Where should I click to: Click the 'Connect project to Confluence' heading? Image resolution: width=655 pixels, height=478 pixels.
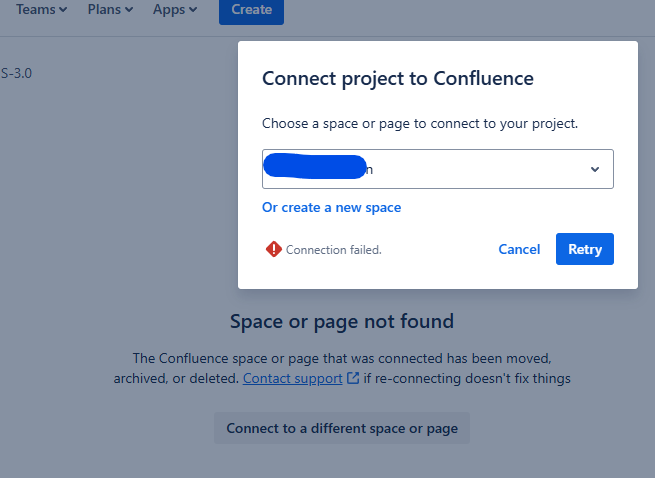[x=398, y=79]
